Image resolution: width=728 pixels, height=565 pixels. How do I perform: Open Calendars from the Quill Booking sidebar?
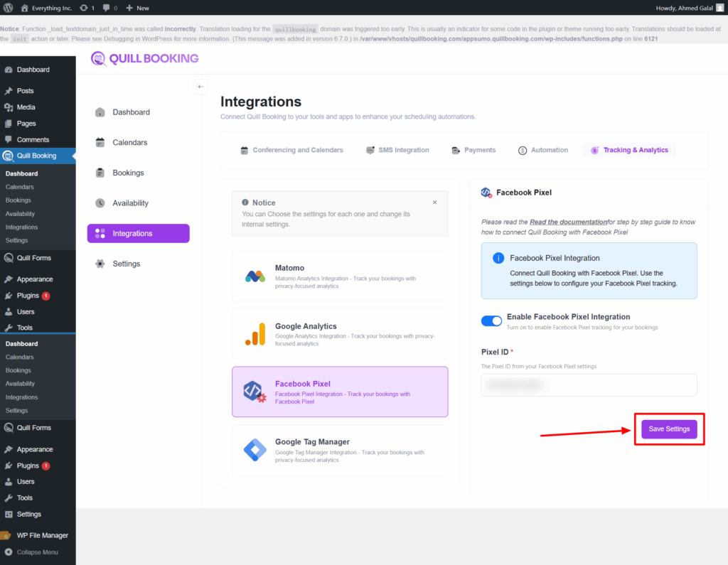pos(129,142)
